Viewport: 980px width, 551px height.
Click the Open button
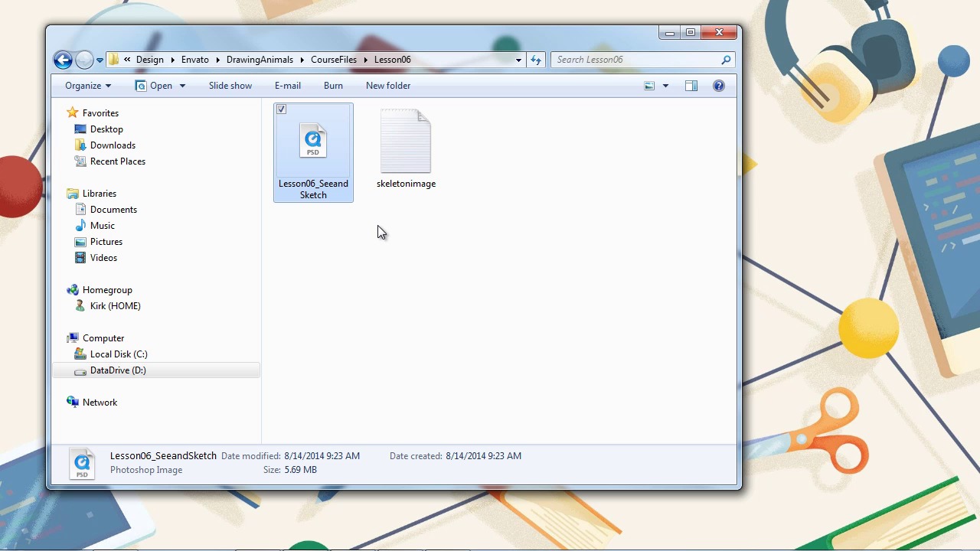tap(154, 86)
